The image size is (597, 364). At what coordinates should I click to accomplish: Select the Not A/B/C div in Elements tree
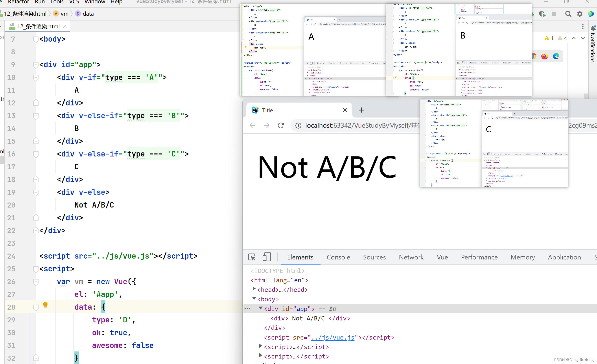pyautogui.click(x=310, y=318)
